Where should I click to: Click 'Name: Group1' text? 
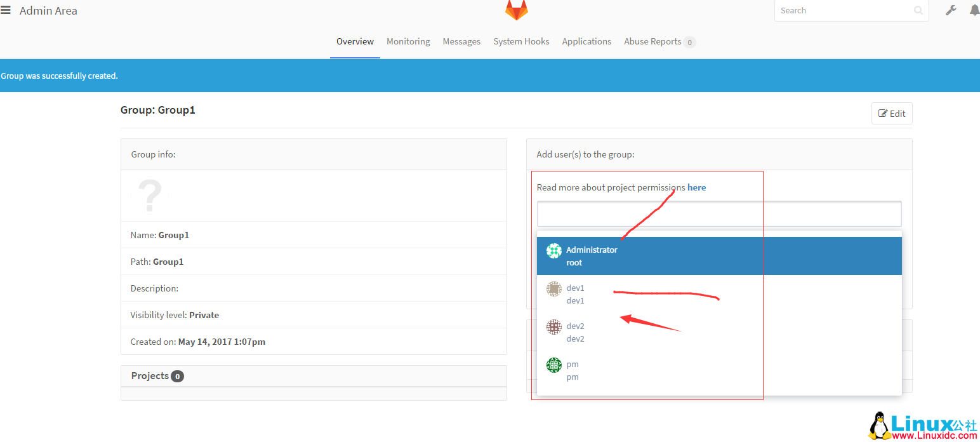(x=160, y=235)
